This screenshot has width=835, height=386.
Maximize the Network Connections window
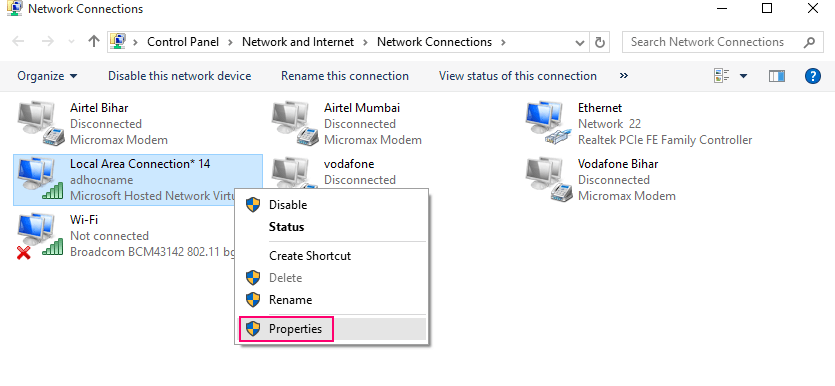(766, 8)
